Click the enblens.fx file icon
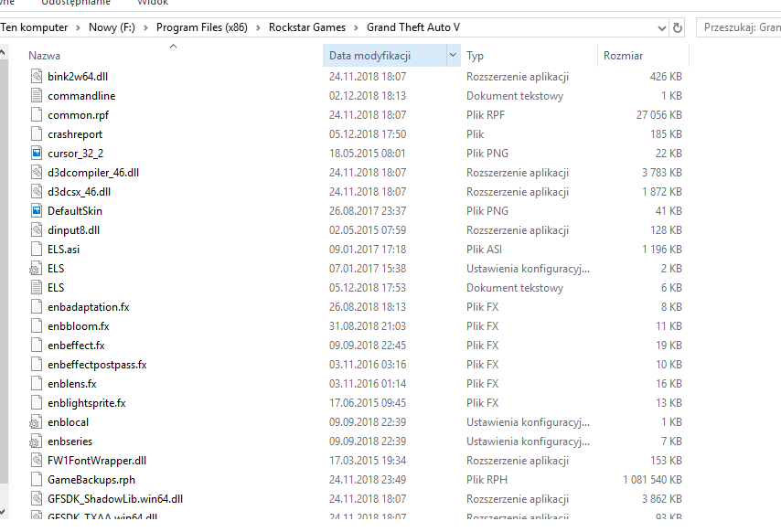781x532 pixels. click(x=37, y=384)
